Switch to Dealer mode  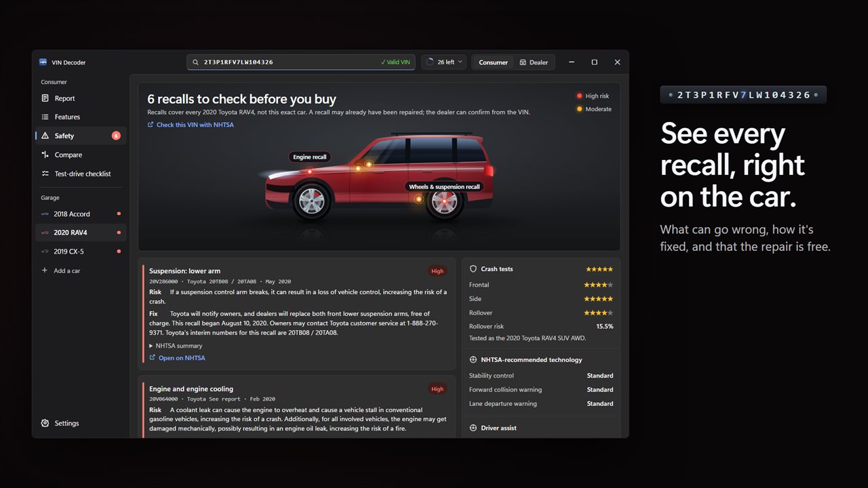(534, 62)
